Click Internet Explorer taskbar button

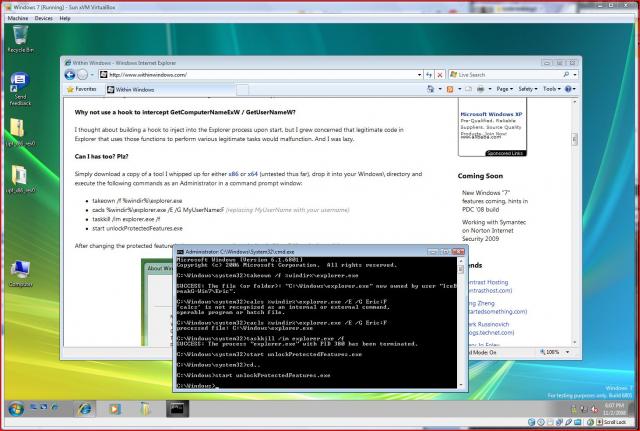[x=84, y=409]
